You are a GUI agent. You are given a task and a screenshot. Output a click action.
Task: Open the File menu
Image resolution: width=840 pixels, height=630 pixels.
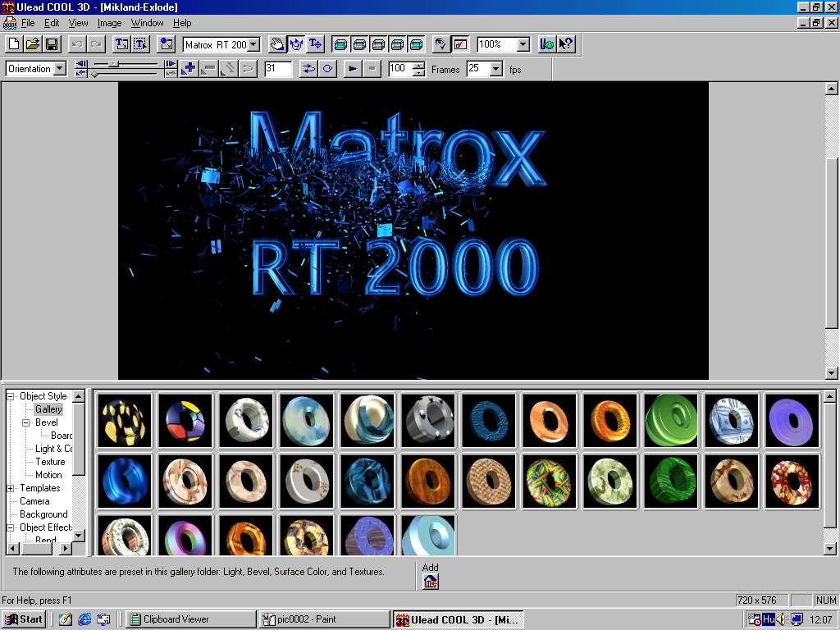coord(28,23)
